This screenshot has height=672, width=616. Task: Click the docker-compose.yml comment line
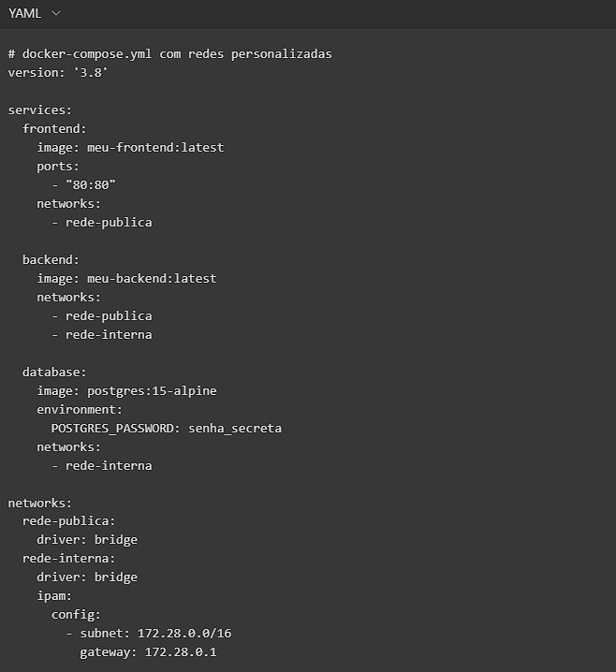point(169,53)
